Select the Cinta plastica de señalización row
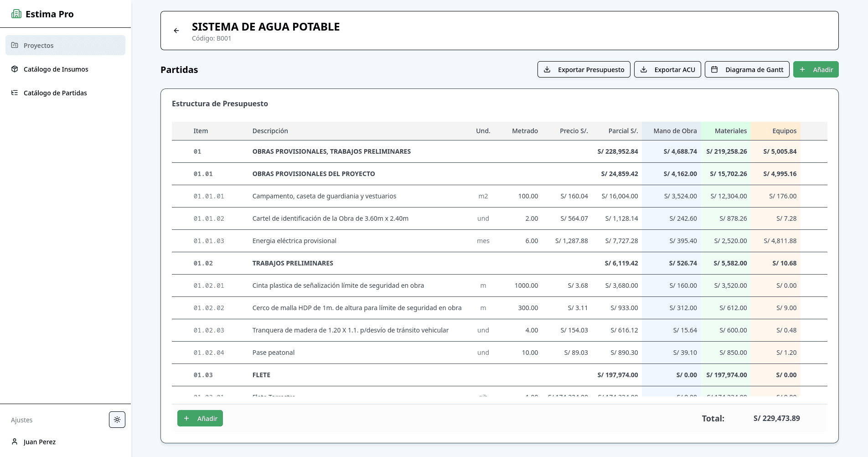The image size is (868, 457). 499,286
